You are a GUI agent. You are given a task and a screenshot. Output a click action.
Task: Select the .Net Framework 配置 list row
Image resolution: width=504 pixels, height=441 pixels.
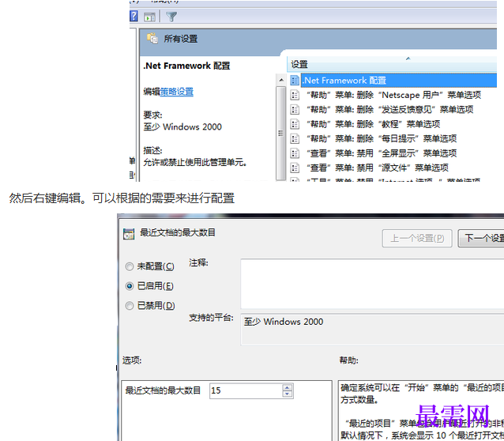(399, 80)
